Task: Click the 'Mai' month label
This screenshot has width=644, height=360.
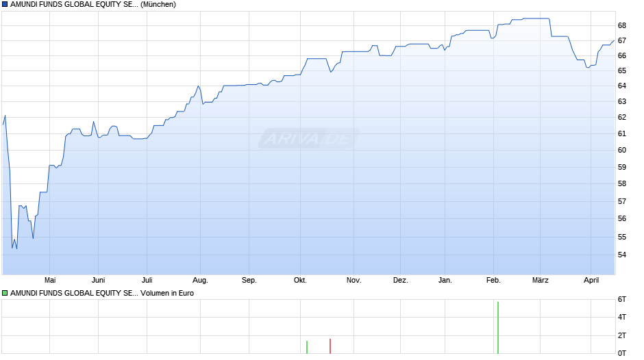Action: click(50, 280)
